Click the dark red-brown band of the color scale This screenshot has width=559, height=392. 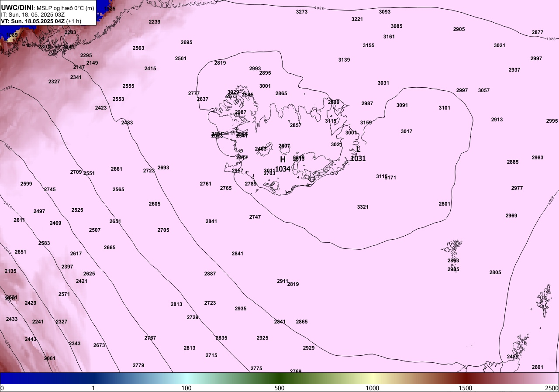(x=466, y=378)
